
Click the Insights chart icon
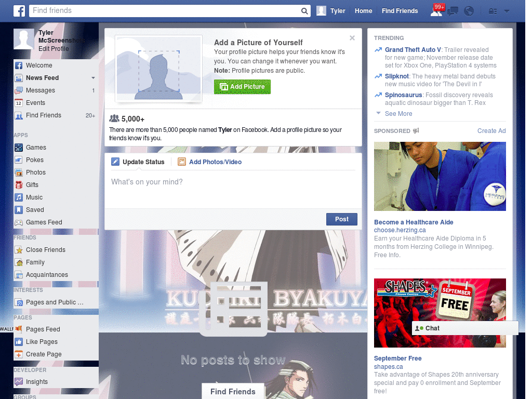tap(19, 382)
